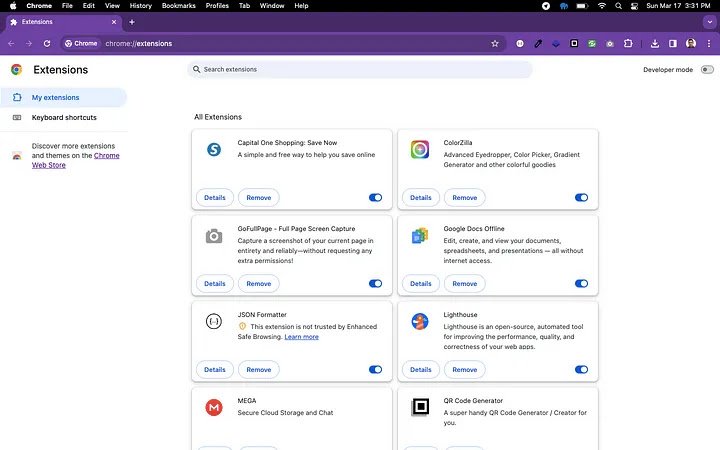Remove the ColorZilla extension
The width and height of the screenshot is (720, 450).
465,197
